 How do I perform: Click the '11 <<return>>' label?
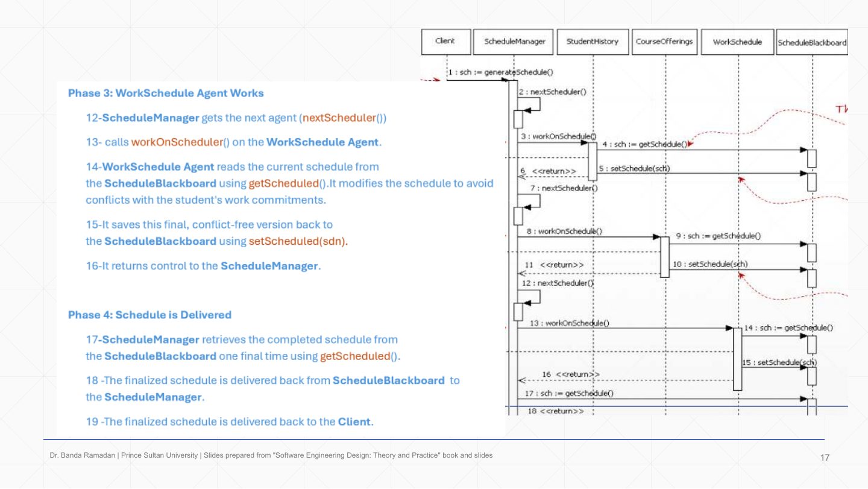[555, 265]
